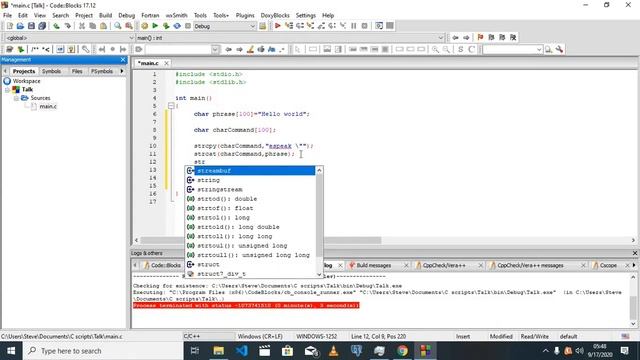
Task: Click the Stop debugger icon
Action: 364,26
